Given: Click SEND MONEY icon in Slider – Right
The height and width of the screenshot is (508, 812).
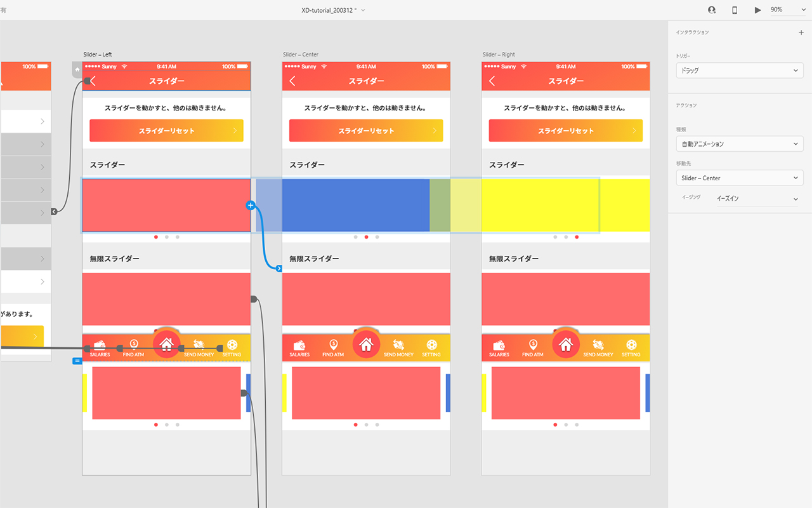Looking at the screenshot, I should click(x=598, y=345).
